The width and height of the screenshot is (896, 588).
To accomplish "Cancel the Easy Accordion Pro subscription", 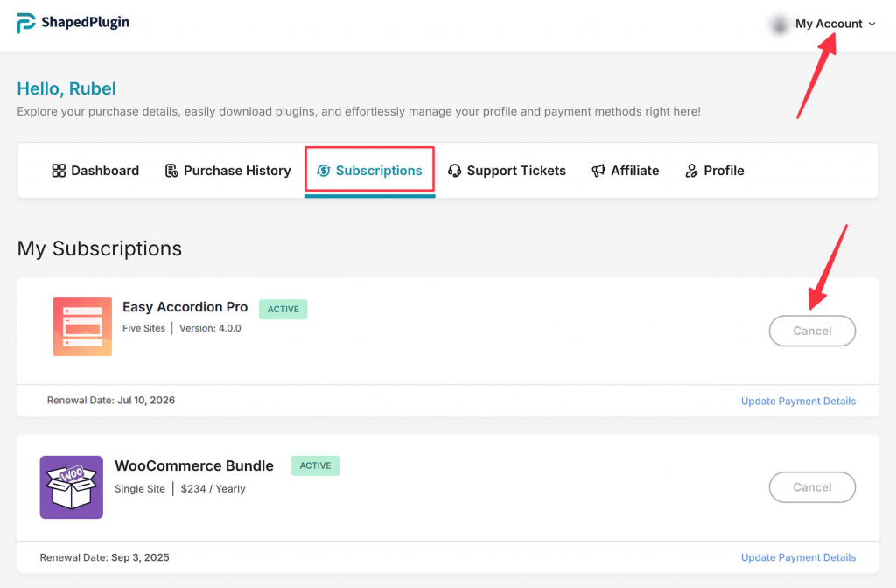I will [x=811, y=331].
